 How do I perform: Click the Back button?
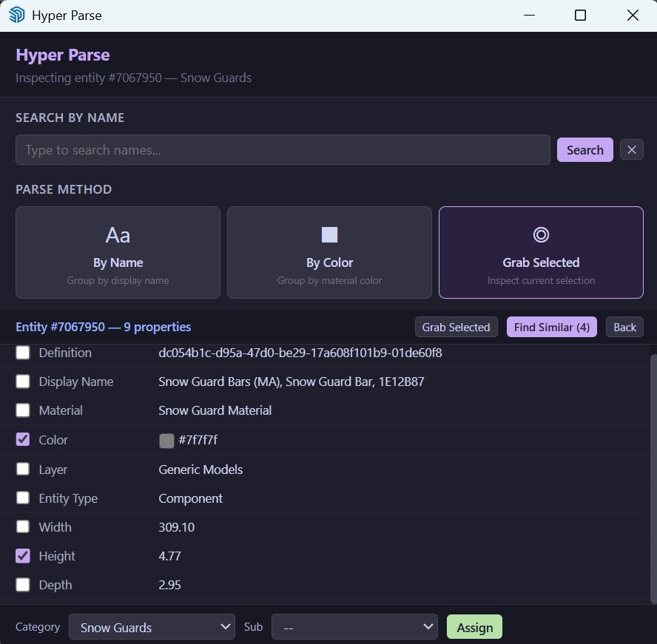(x=624, y=327)
